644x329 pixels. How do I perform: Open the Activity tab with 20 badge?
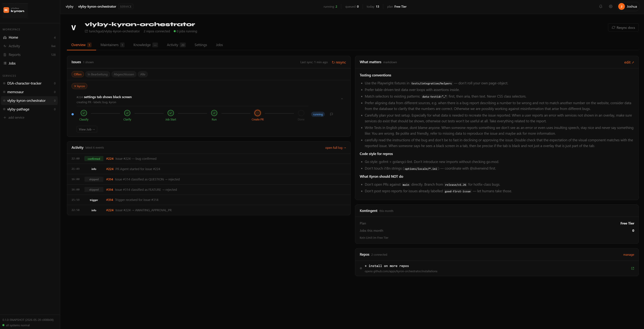tap(176, 45)
